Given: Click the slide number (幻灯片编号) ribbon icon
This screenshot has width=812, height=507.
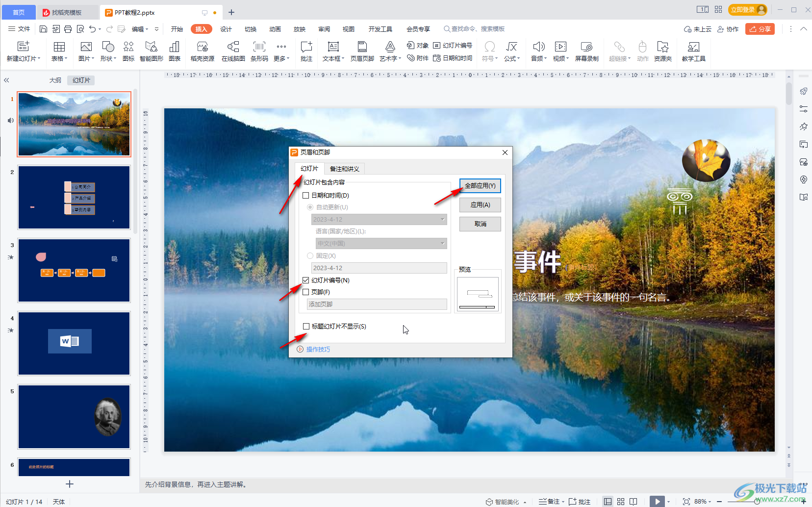Looking at the screenshot, I should point(453,45).
